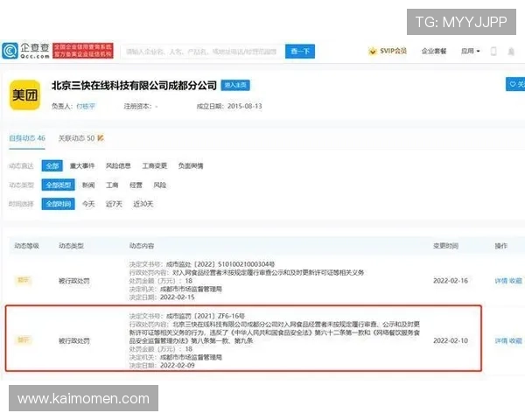Select the 全部 filter option
The image size is (525, 420).
coord(52,165)
